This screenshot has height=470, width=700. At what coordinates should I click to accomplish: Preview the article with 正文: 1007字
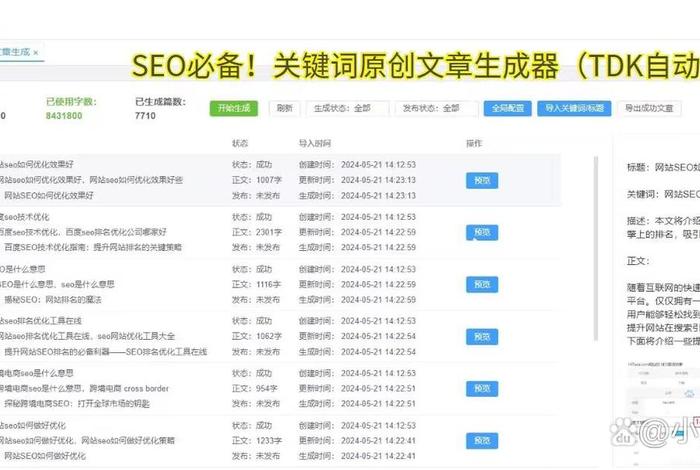pyautogui.click(x=482, y=180)
